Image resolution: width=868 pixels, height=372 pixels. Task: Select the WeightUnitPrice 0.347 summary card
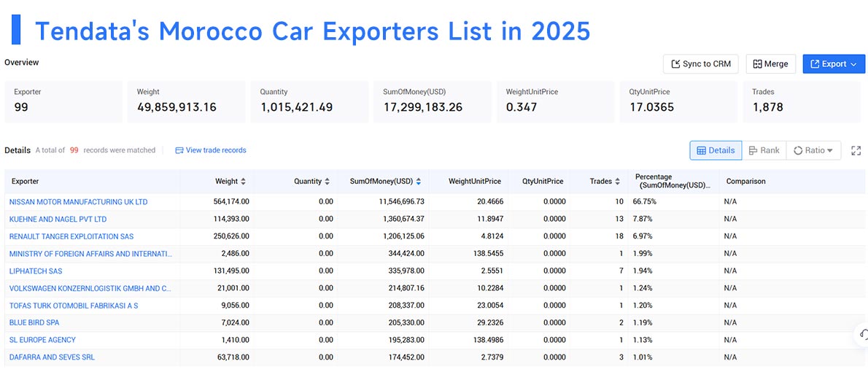coord(555,102)
